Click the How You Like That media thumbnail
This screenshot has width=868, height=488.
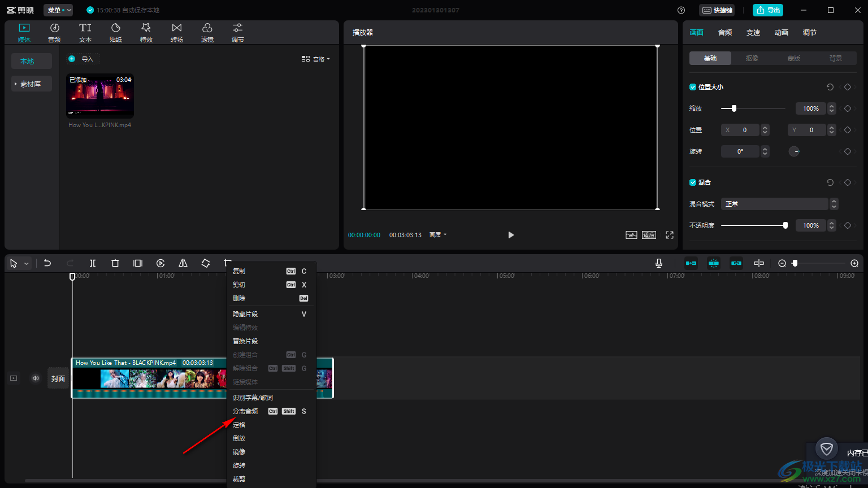[100, 95]
